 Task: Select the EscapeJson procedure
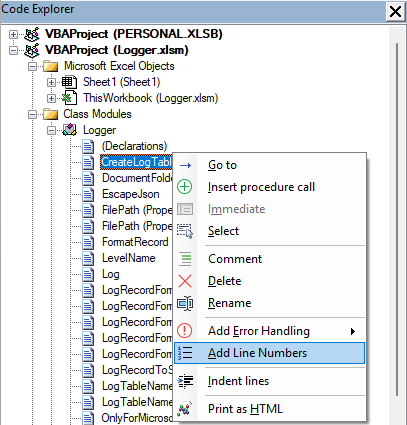click(130, 194)
